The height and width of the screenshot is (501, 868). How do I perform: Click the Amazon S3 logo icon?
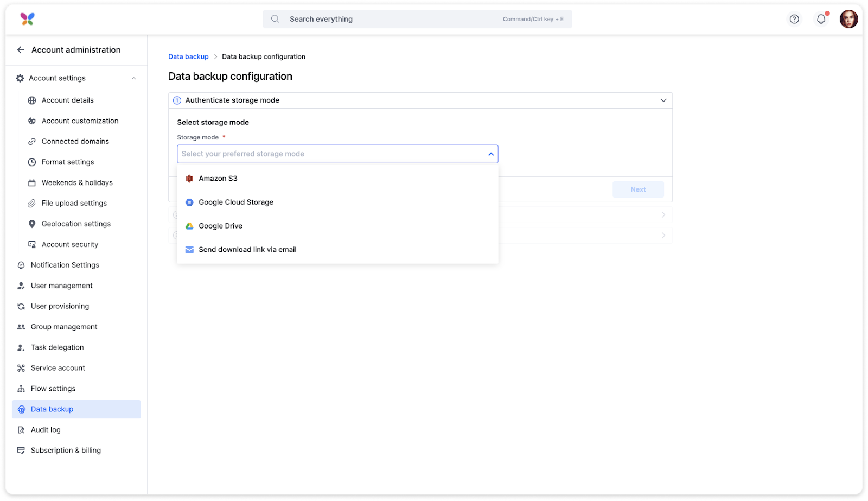189,179
